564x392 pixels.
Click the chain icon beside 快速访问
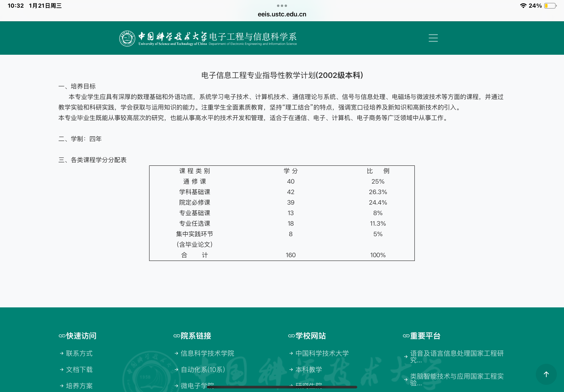click(62, 336)
